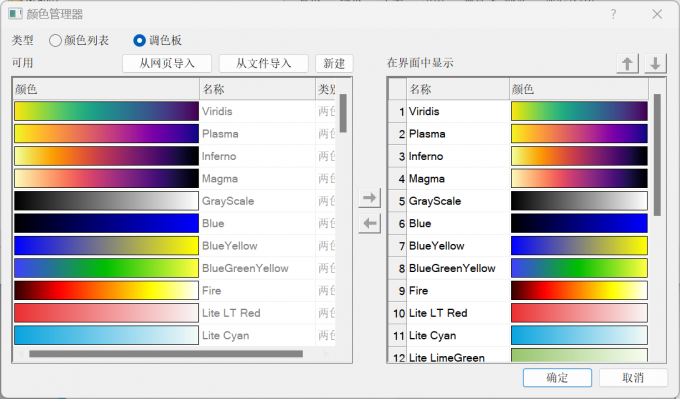The height and width of the screenshot is (399, 680).
Task: Select Magma gradient swatch in available list
Action: click(106, 179)
